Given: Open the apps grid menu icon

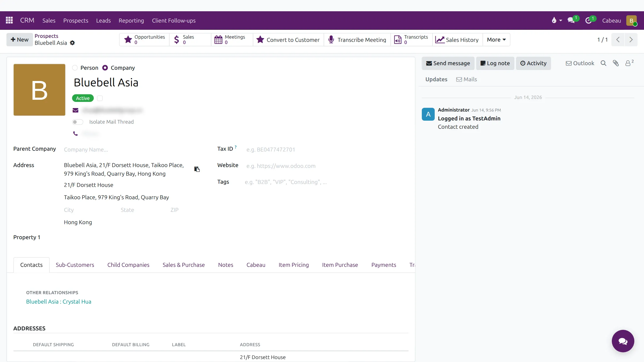Looking at the screenshot, I should pos(9,20).
